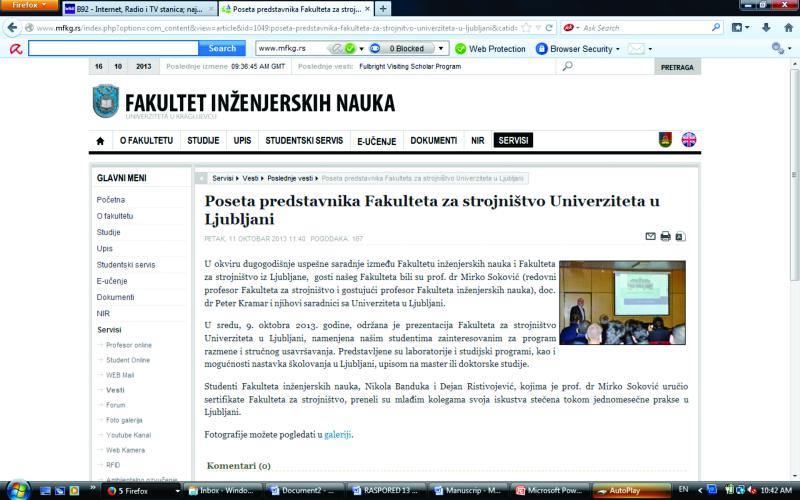Screen dimensions: 800x500
Task: Open WEB Mail in the sidebar
Action: [x=120, y=375]
